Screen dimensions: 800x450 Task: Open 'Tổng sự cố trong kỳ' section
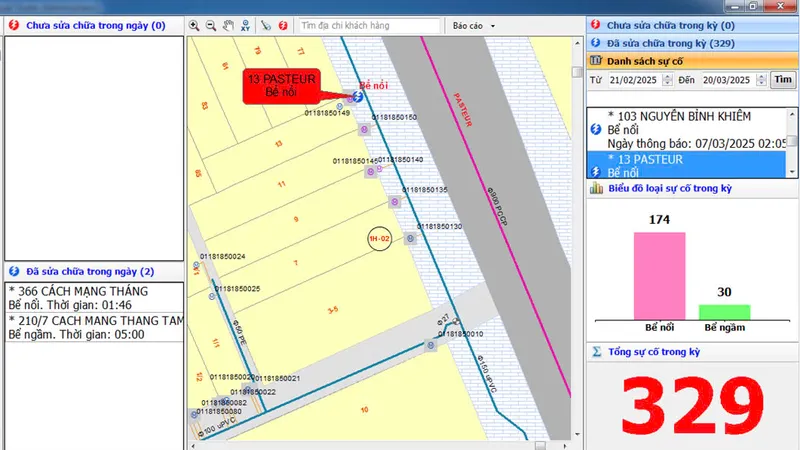pos(692,352)
